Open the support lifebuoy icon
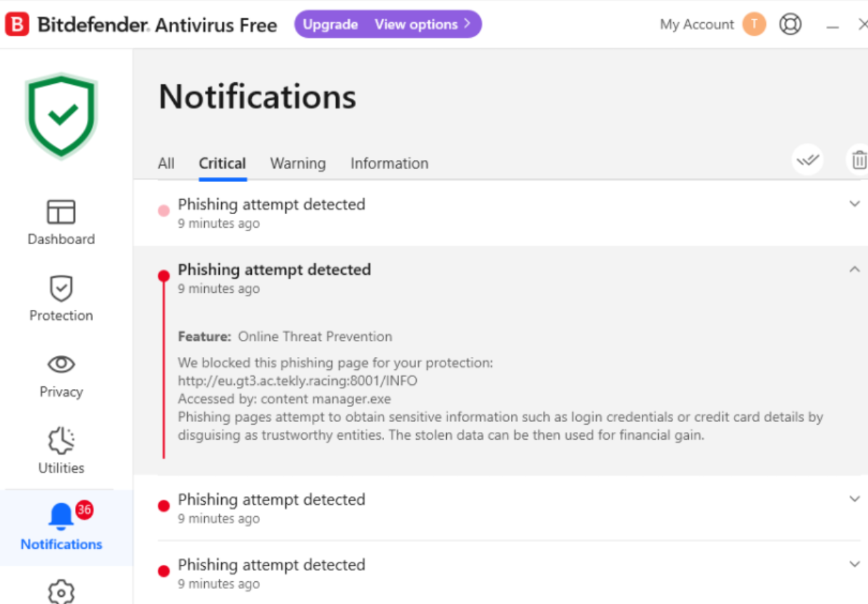Image resolution: width=868 pixels, height=604 pixels. pos(790,24)
